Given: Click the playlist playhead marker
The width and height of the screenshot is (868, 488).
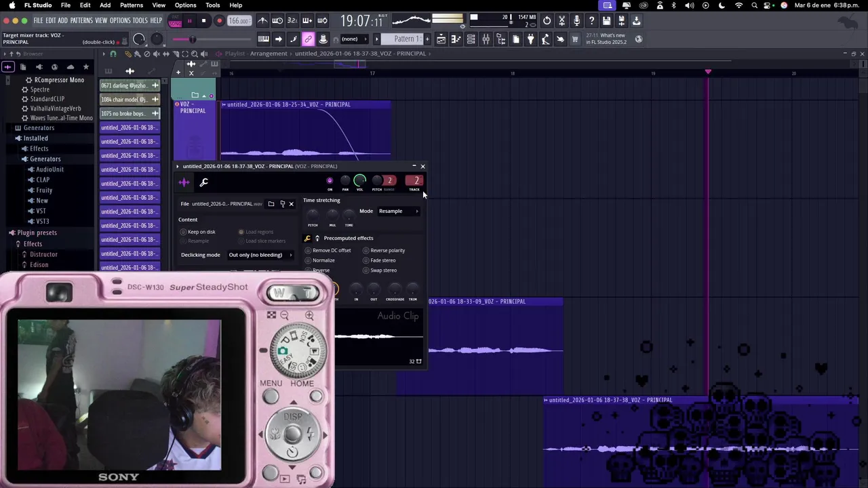Looking at the screenshot, I should [708, 72].
